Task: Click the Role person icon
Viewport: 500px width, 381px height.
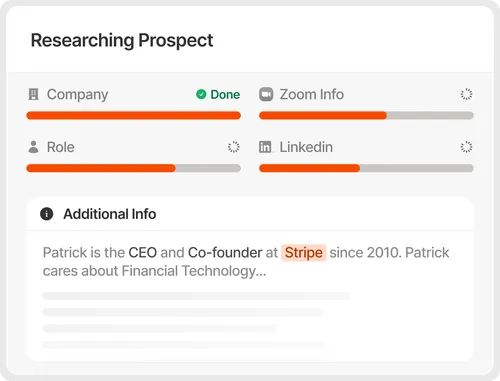Action: [33, 147]
